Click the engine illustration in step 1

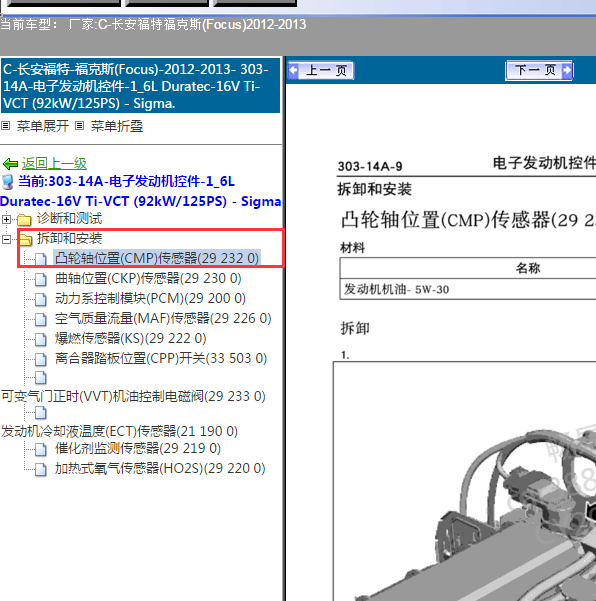click(x=465, y=481)
